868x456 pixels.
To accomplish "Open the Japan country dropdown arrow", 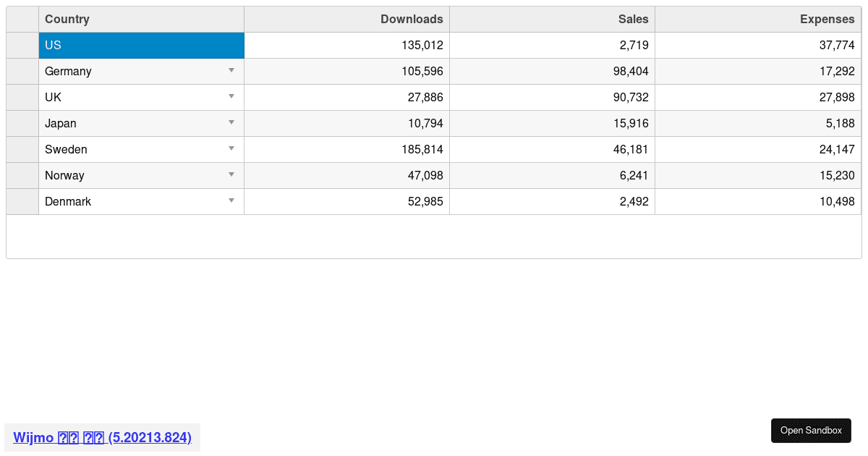I will [231, 122].
